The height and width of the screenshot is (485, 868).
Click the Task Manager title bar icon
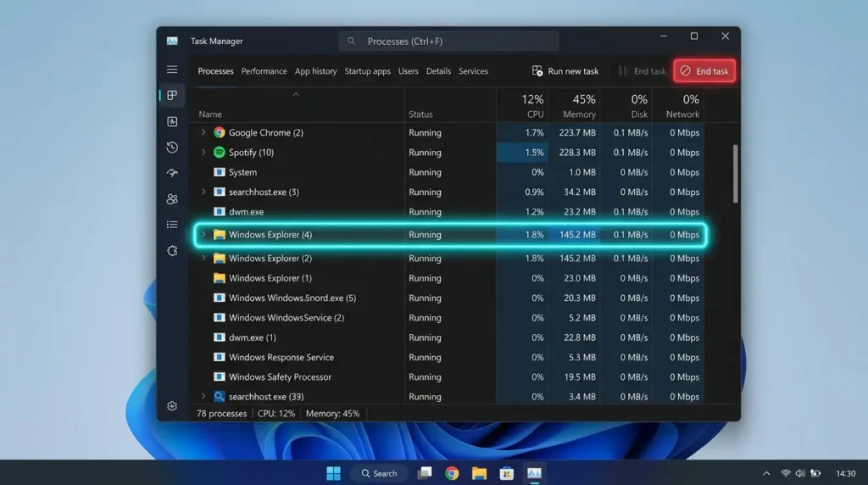172,41
